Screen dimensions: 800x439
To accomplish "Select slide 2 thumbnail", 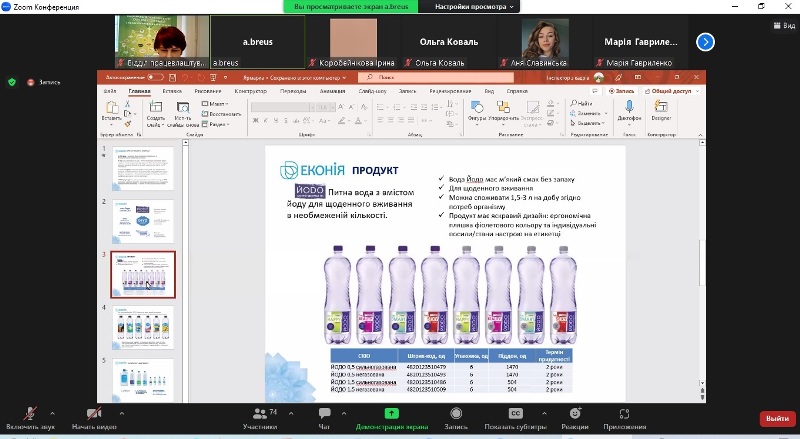I will (x=143, y=221).
